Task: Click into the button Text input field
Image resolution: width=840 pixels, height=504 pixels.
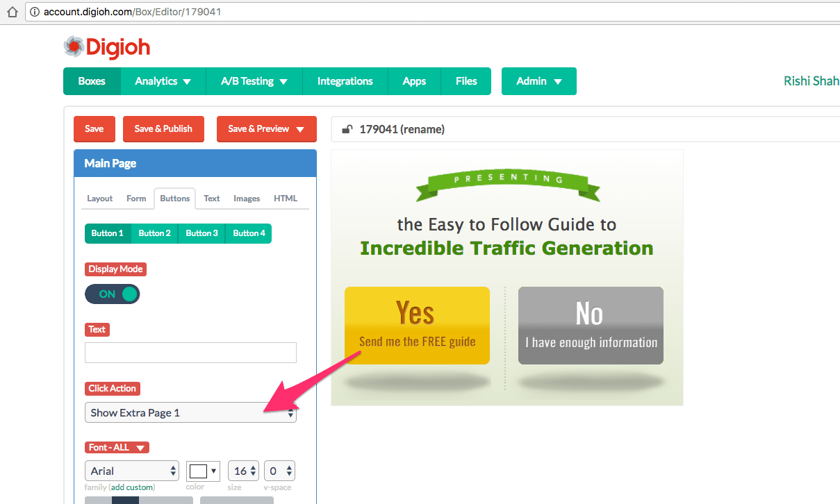Action: [x=190, y=353]
